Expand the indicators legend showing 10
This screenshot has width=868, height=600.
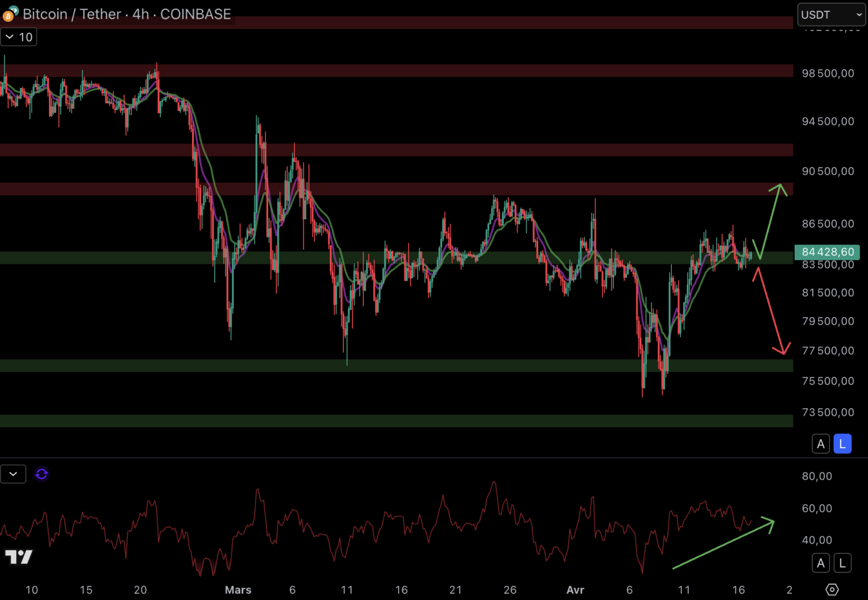[x=19, y=37]
